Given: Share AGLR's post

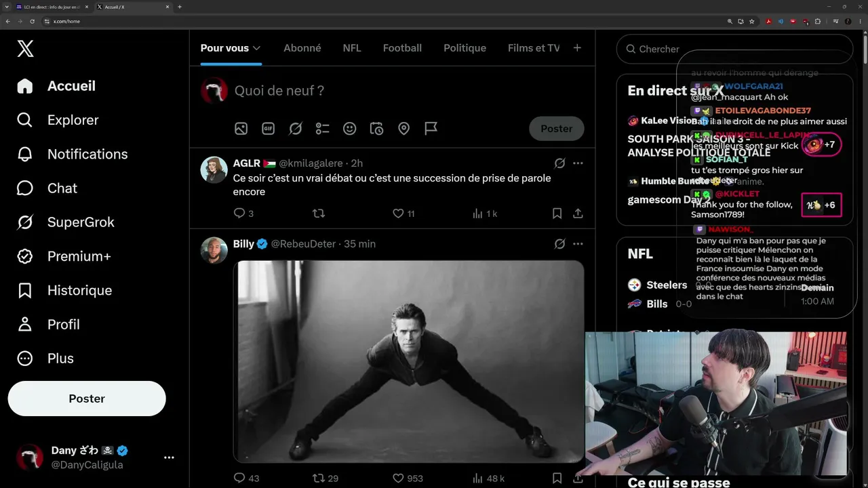Looking at the screenshot, I should 578,213.
